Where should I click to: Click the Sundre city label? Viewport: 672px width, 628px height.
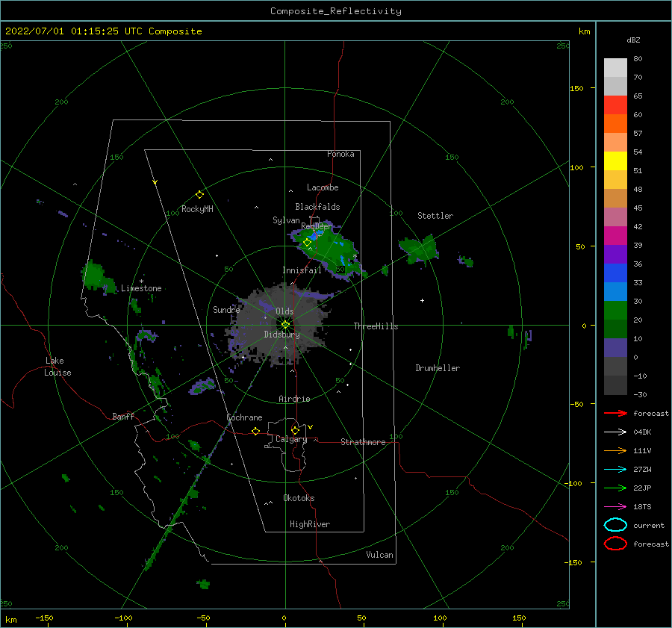tap(226, 309)
